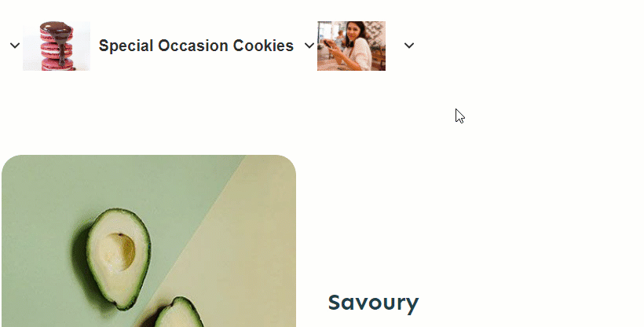Open the Savoury category heading
This screenshot has height=327, width=644.
click(373, 303)
